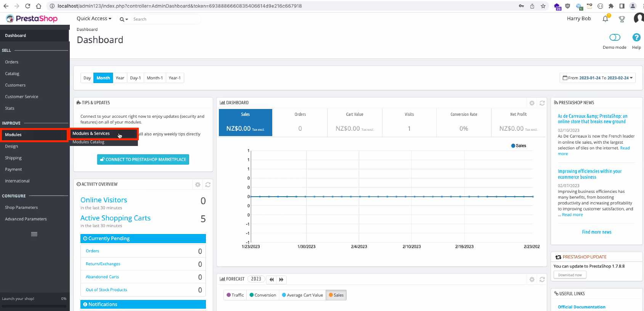Open browser extensions puzzle icon
Screen dimensions: 644x311
tap(611, 6)
